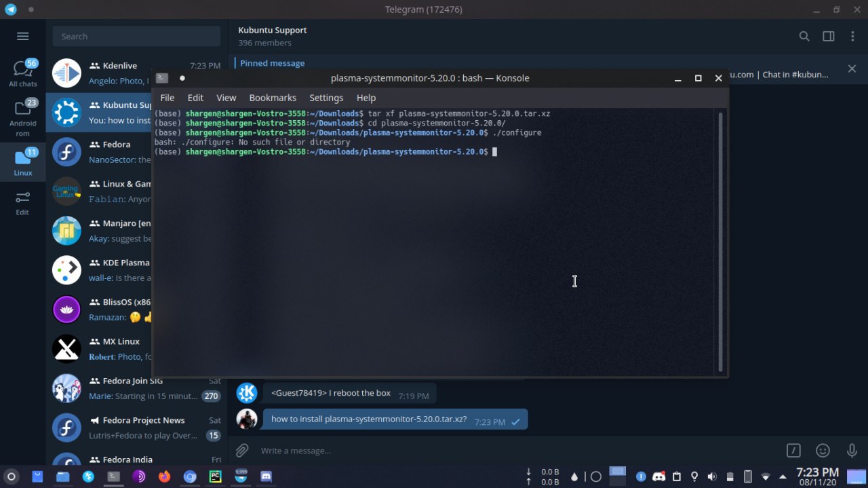Record a voice message with microphone
Viewport: 868px width, 488px height.
[852, 450]
